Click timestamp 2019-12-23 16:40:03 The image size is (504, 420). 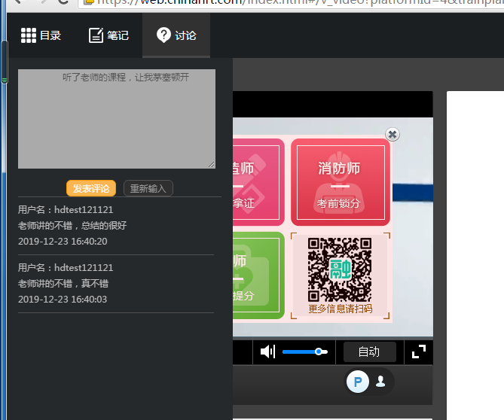63,300
